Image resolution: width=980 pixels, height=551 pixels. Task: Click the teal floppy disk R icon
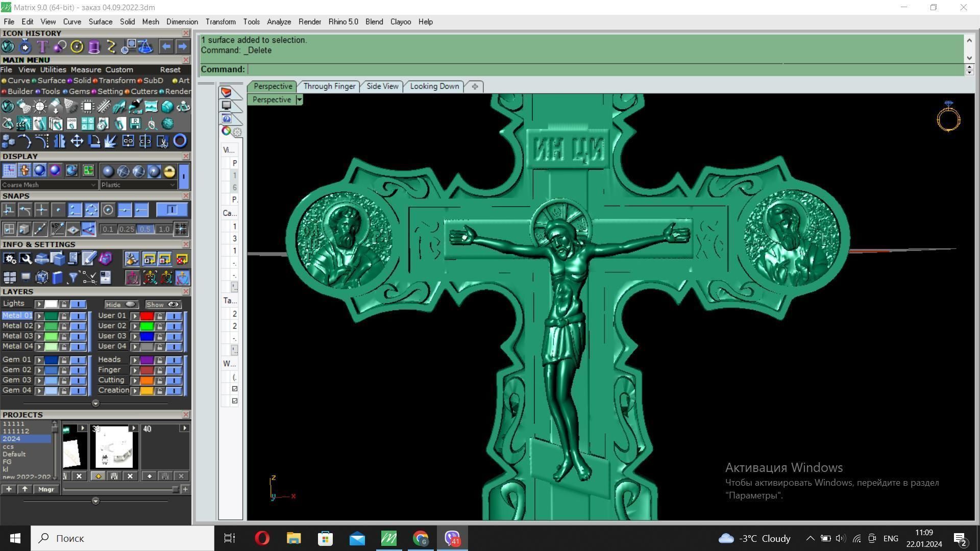point(135,123)
